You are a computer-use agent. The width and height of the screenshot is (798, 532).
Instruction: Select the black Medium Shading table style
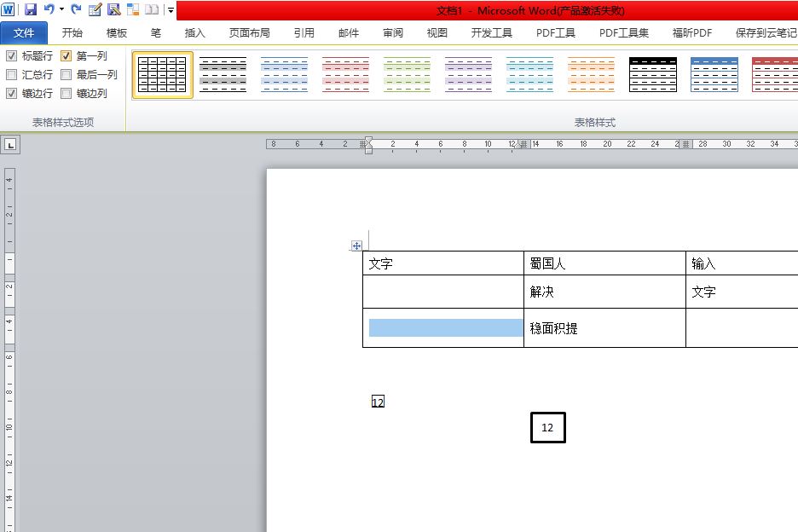tap(652, 74)
